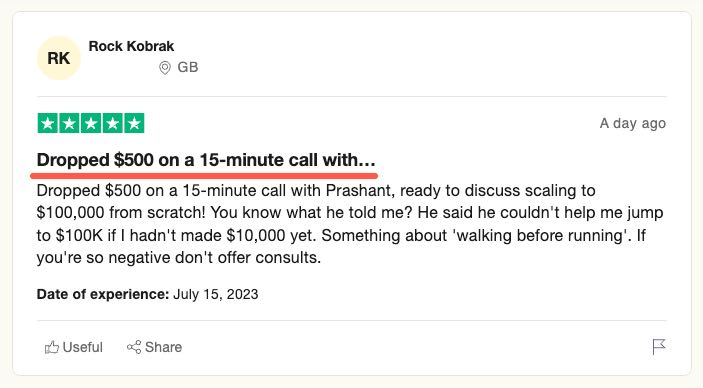Click the fifth green rating star
Viewport: 703px width, 388px height.
(134, 123)
